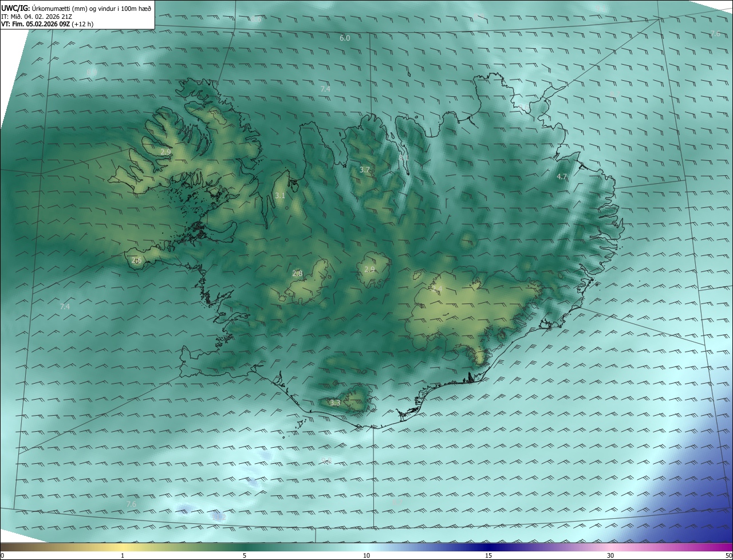Image resolution: width=733 pixels, height=560 pixels.
Task: Click the 3.3 value label on Mýrdalsjökull
Action: pyautogui.click(x=335, y=403)
